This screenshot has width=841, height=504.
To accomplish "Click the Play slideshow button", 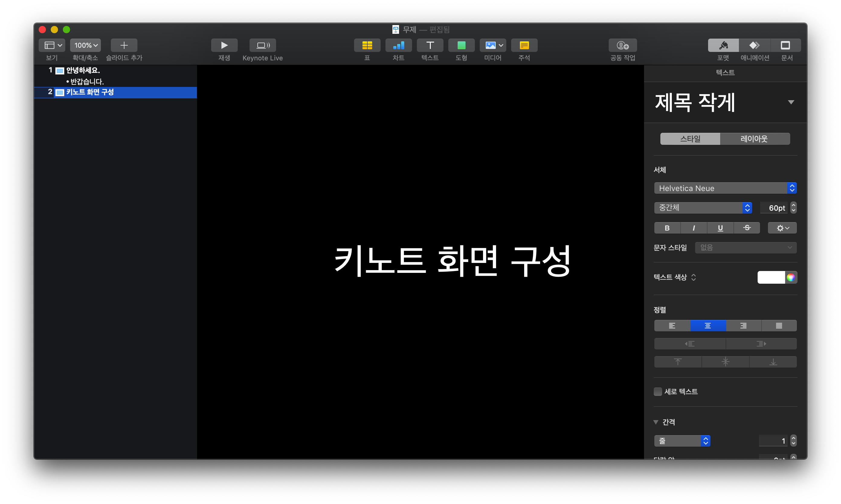I will coord(224,45).
